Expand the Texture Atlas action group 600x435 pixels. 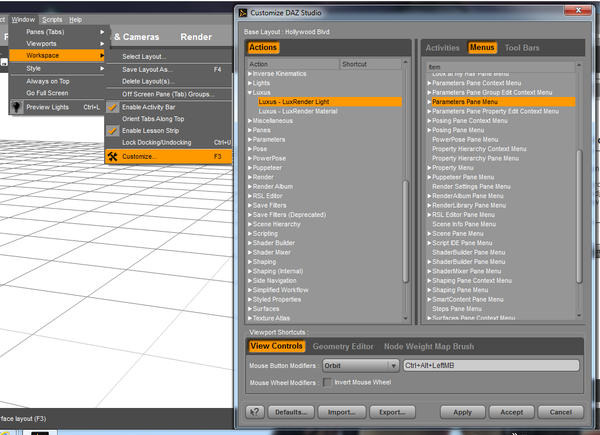250,318
